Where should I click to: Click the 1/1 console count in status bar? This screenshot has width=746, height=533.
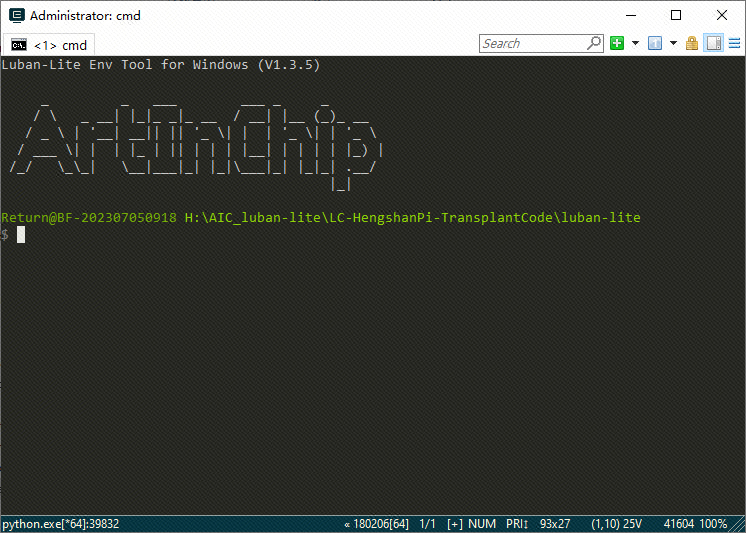427,524
